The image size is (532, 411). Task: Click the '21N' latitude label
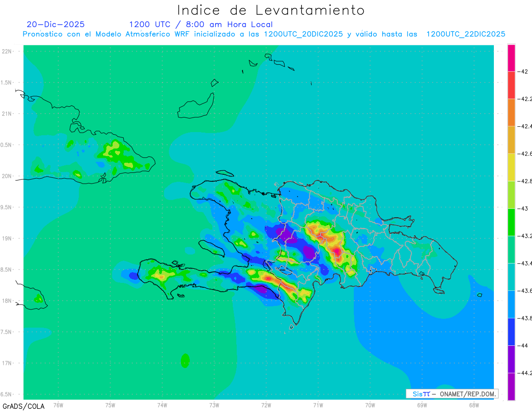pos(7,114)
